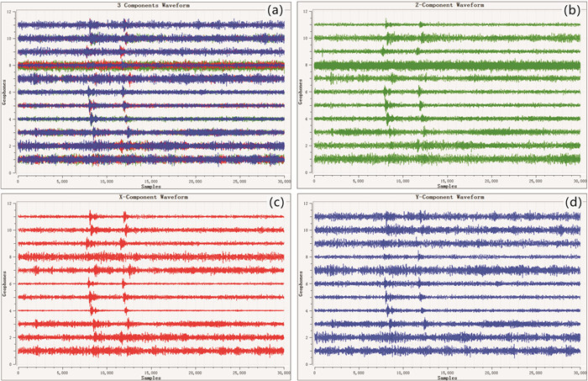Click "Geophones" y-axis label of 3 Components plot
Screen dimensions: 588x381
(x=3, y=92)
